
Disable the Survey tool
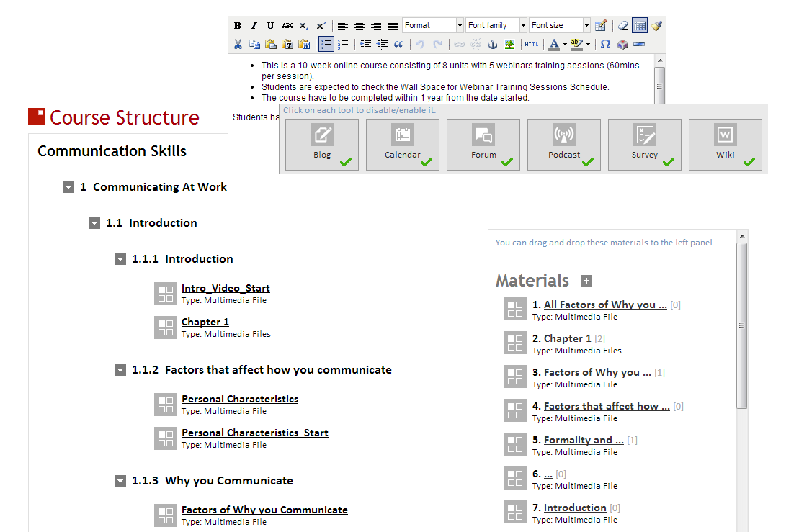tap(645, 145)
